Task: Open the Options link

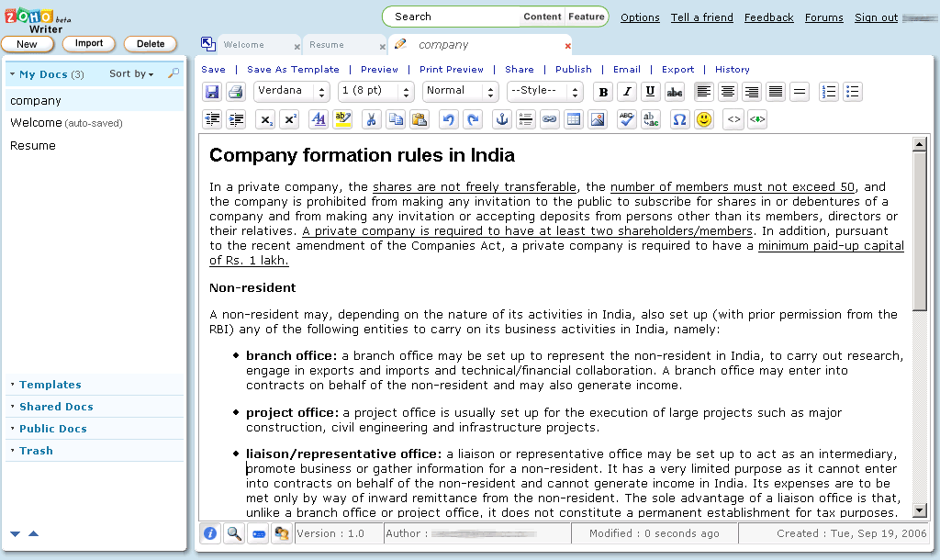Action: tap(640, 17)
